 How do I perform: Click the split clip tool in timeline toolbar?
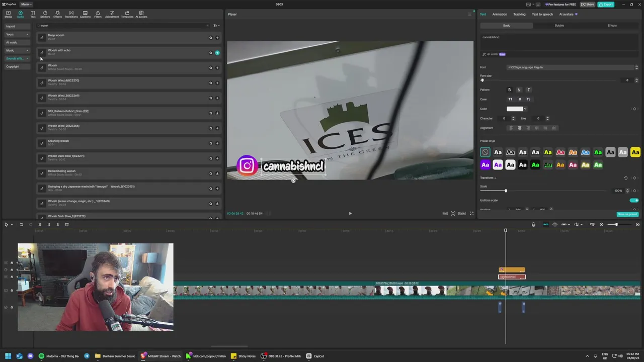39,225
